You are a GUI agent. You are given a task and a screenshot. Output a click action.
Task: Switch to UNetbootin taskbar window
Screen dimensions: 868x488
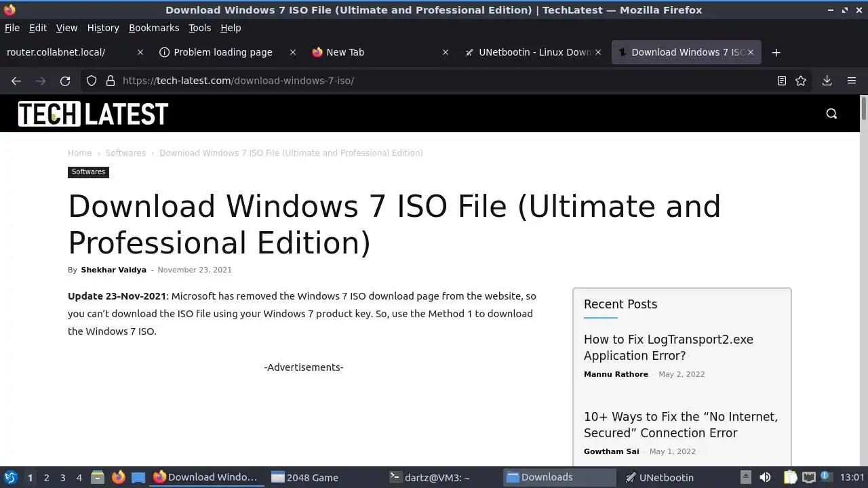pos(677,477)
